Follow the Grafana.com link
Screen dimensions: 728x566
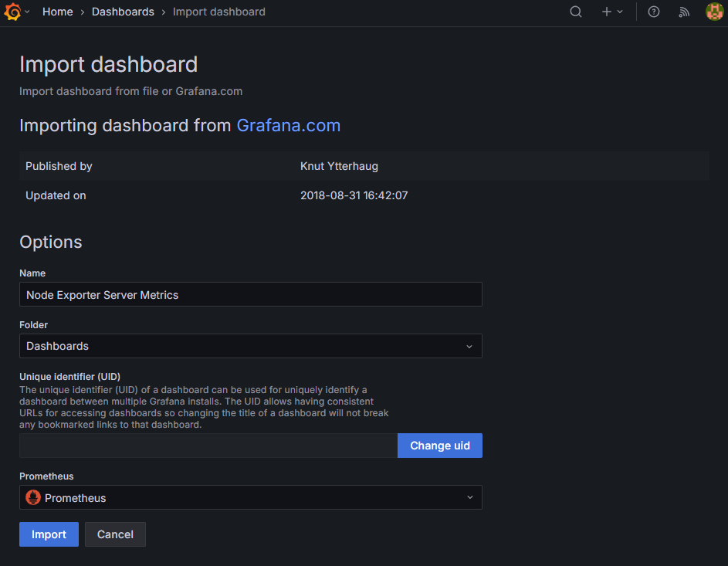(x=288, y=125)
